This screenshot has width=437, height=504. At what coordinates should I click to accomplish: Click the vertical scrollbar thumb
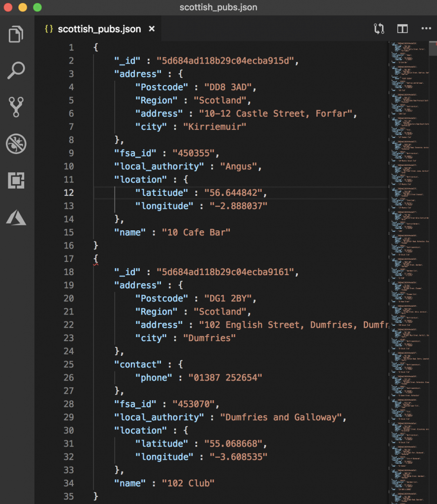pyautogui.click(x=434, y=48)
